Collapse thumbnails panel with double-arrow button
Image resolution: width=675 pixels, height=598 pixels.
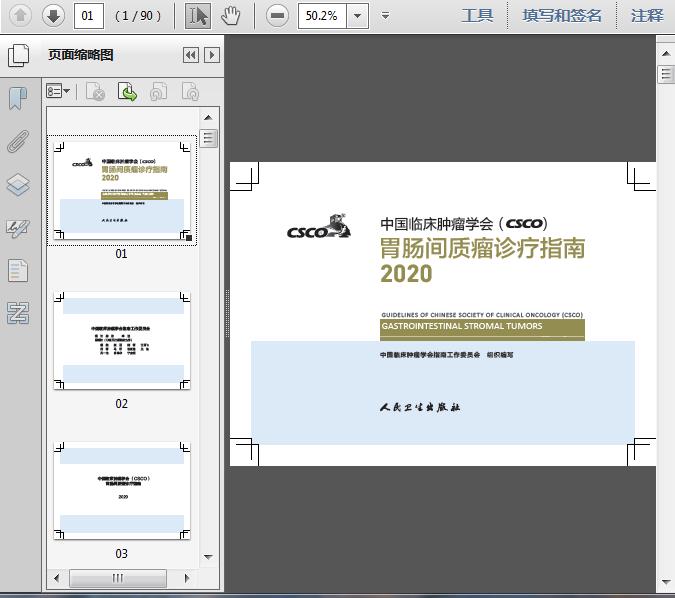point(191,55)
